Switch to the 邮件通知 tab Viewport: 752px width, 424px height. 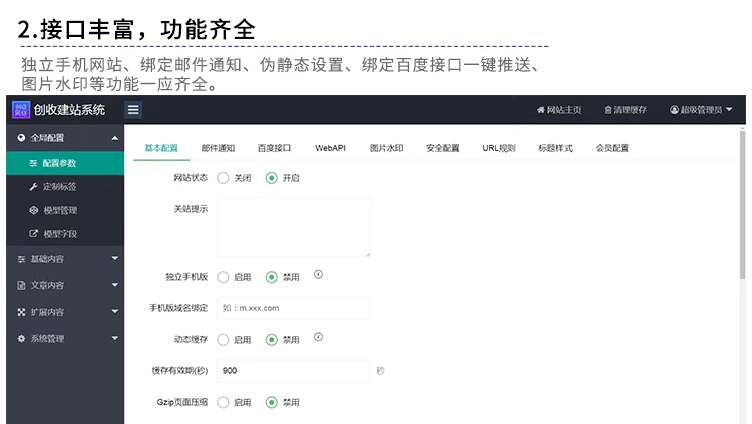(x=218, y=148)
